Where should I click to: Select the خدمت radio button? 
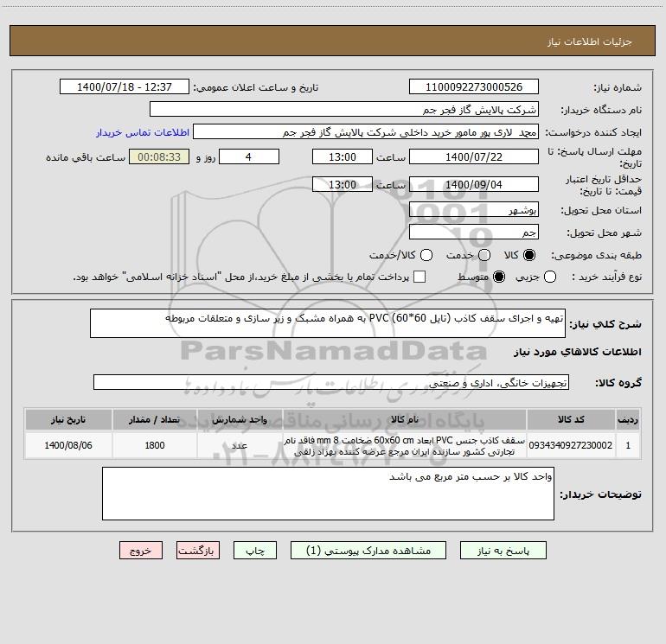pyautogui.click(x=484, y=255)
